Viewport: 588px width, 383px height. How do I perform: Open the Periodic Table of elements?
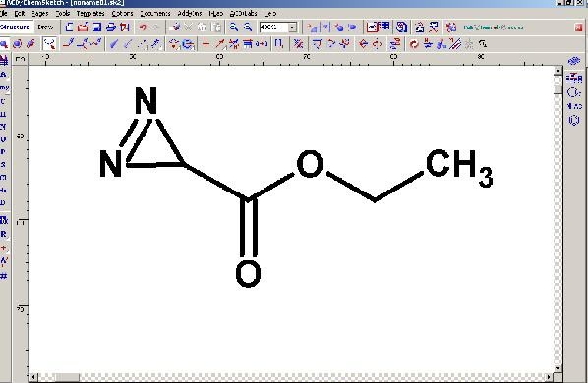(4, 61)
